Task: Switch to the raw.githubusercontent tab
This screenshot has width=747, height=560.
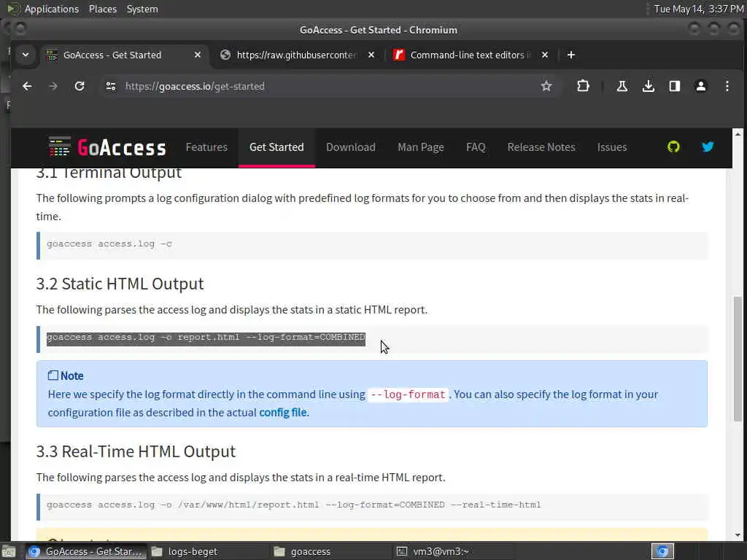Action: 296,55
